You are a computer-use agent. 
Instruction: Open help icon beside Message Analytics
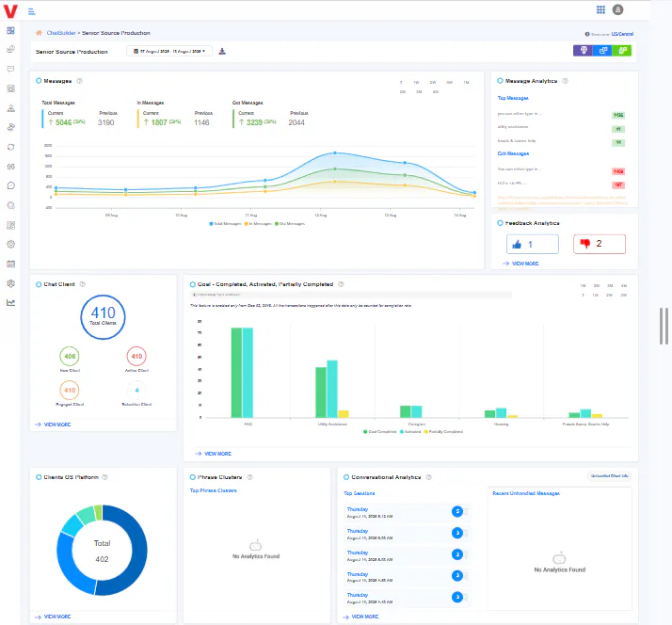click(x=565, y=81)
